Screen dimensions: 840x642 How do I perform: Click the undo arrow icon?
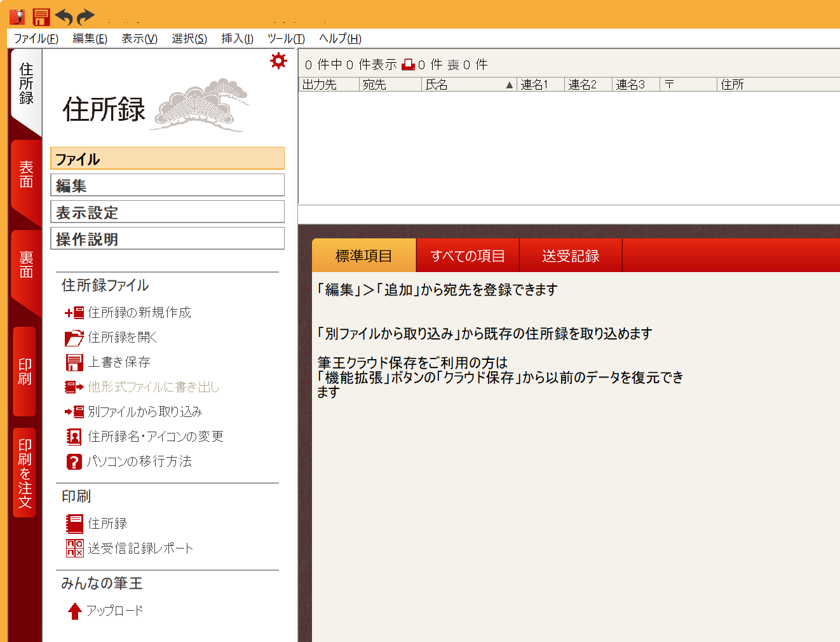pos(64,17)
